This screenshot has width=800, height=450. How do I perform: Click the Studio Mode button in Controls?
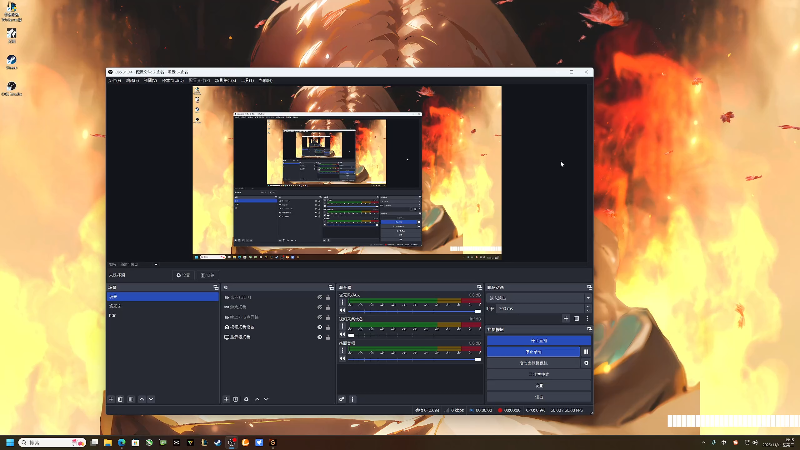[x=539, y=374]
